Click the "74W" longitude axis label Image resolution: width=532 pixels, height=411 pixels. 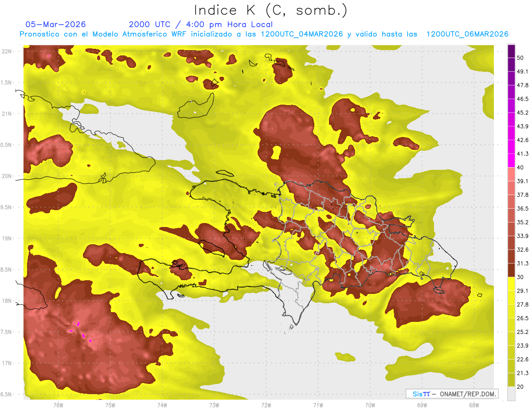162,405
